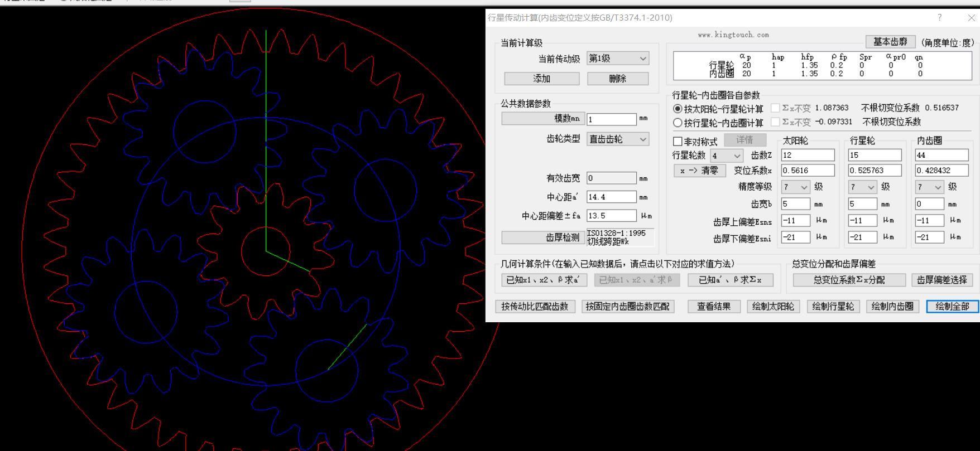Click 按传动比匹配齿数 button
Image resolution: width=980 pixels, height=451 pixels.
(535, 306)
